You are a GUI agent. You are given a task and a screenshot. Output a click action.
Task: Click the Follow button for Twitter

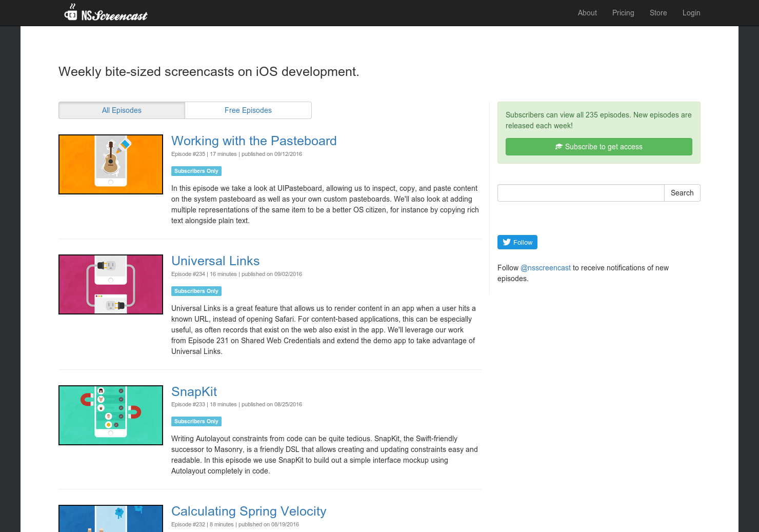517,242
